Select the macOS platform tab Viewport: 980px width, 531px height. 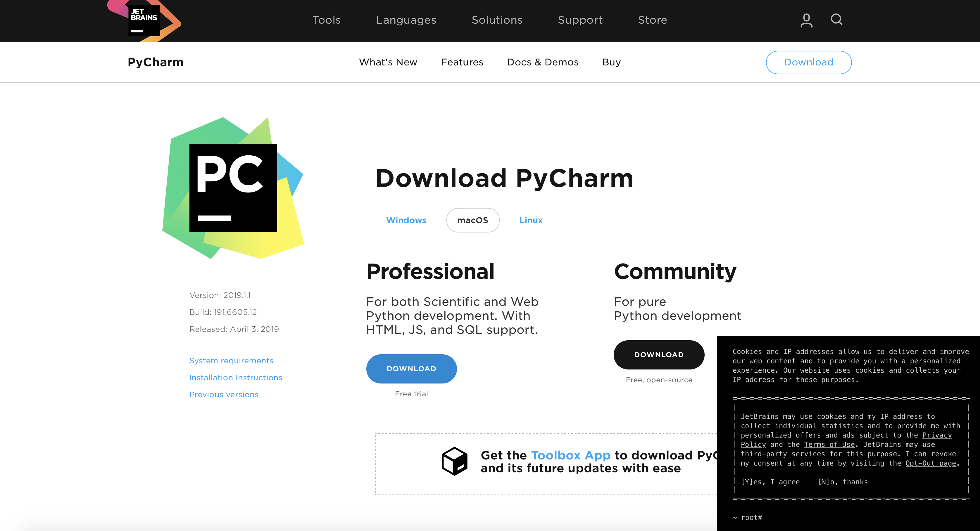(x=472, y=220)
